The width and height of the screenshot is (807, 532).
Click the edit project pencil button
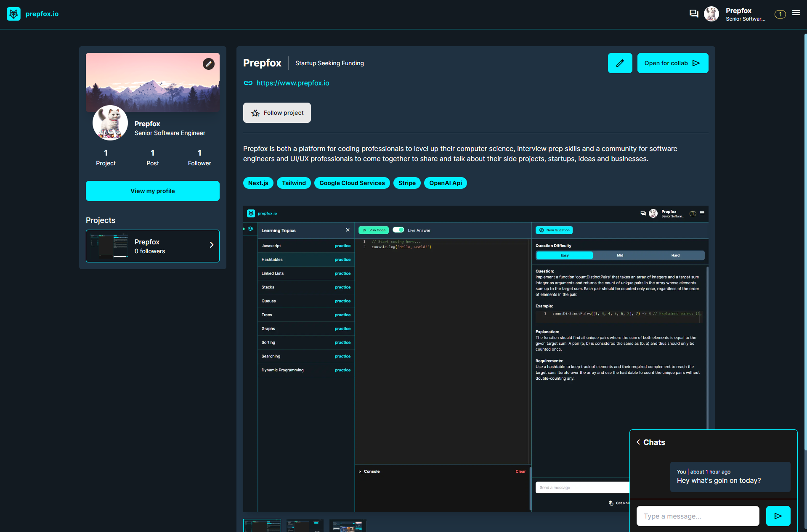point(620,63)
